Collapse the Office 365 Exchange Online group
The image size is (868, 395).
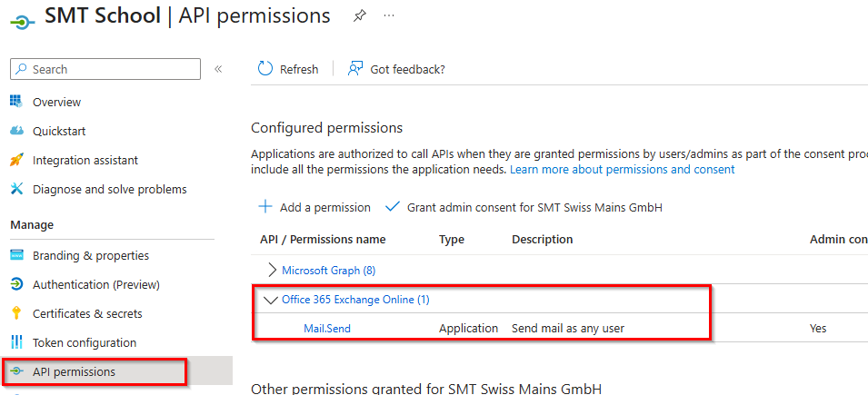click(x=271, y=299)
